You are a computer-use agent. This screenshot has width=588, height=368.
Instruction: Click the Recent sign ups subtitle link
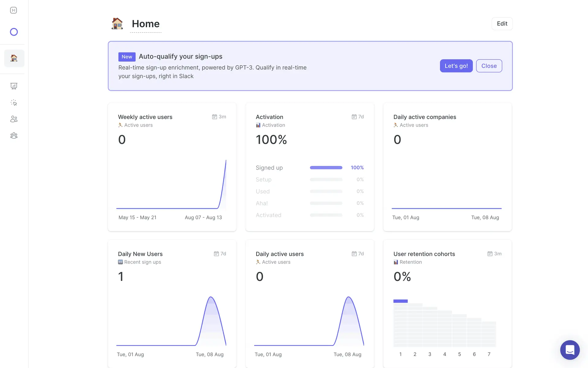click(142, 262)
